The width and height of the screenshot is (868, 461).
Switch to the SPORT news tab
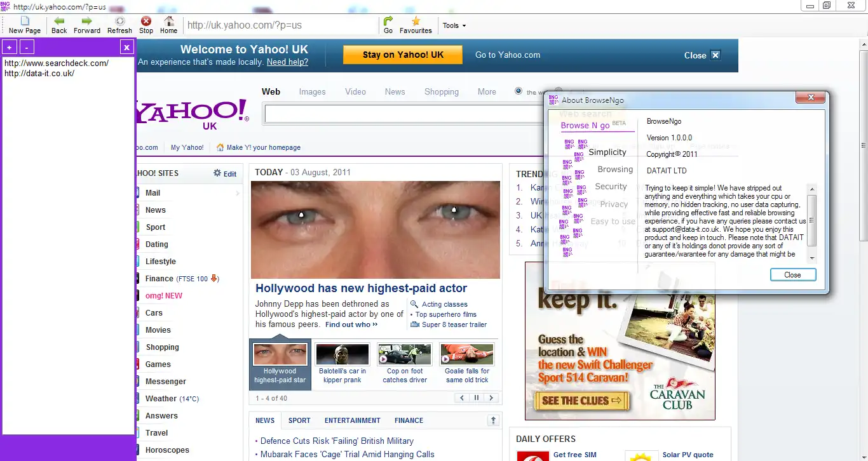299,420
